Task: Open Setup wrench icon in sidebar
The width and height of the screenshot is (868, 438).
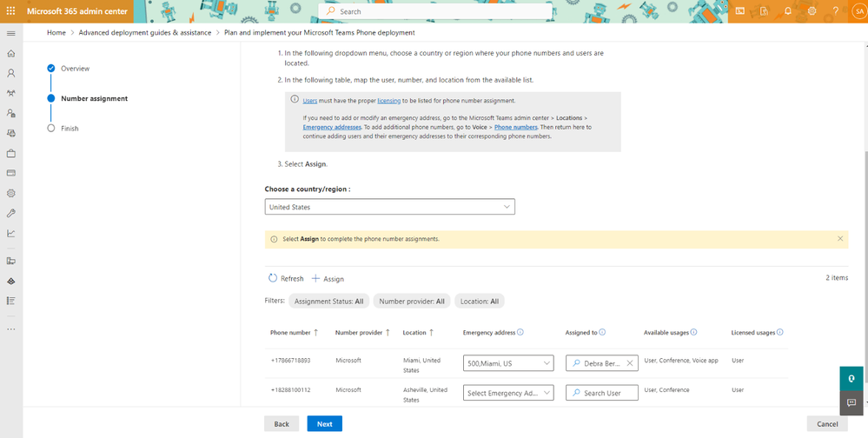Action: coord(10,213)
